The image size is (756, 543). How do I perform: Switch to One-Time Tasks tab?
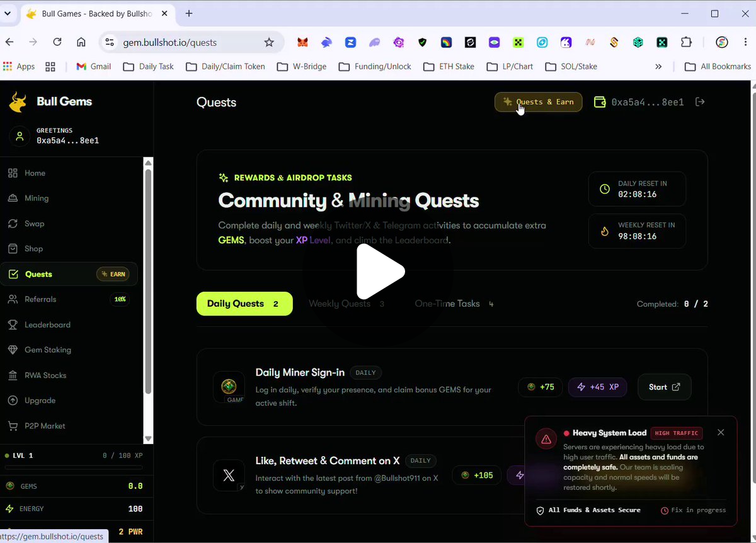point(454,304)
